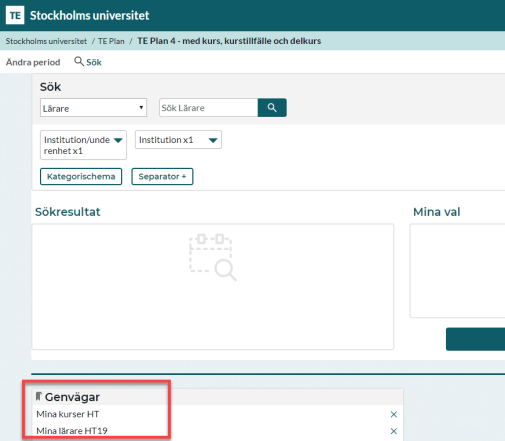Open Sök in the top toolbar
This screenshot has height=441, width=505.
tap(88, 62)
